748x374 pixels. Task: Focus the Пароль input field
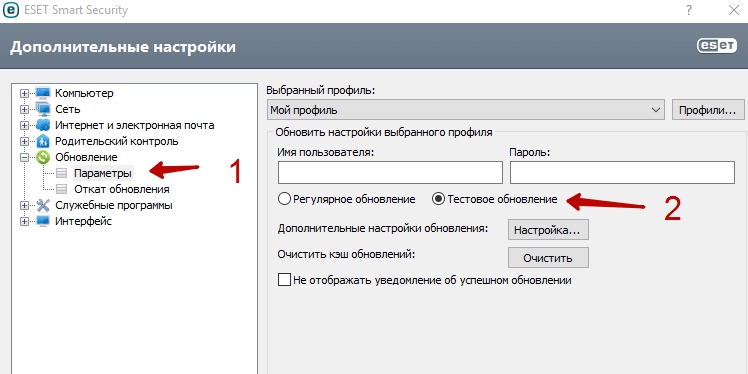[622, 172]
